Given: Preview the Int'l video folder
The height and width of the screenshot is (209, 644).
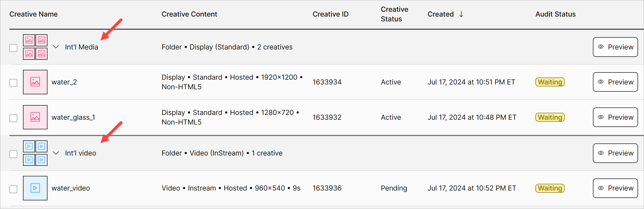Looking at the screenshot, I should click(615, 153).
